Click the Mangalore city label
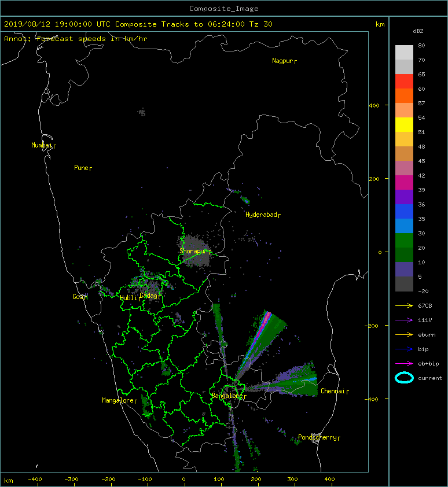This screenshot has width=448, height=487. point(119,400)
